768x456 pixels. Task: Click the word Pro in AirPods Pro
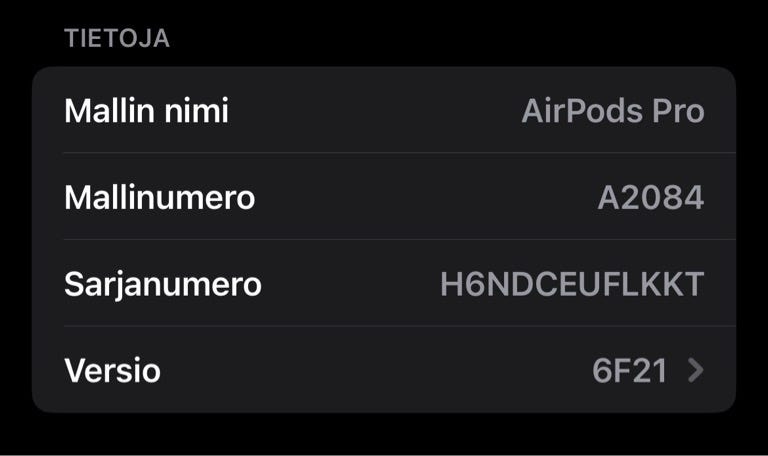(678, 111)
